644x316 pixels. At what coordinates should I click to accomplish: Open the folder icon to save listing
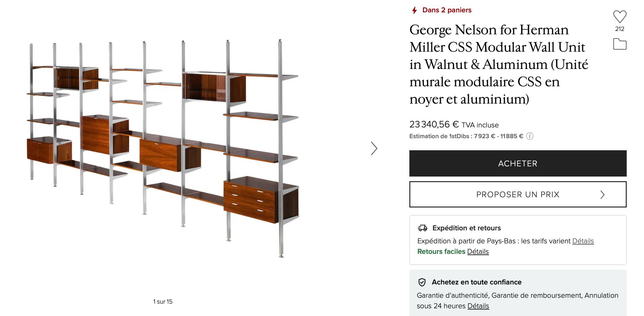coord(620,45)
